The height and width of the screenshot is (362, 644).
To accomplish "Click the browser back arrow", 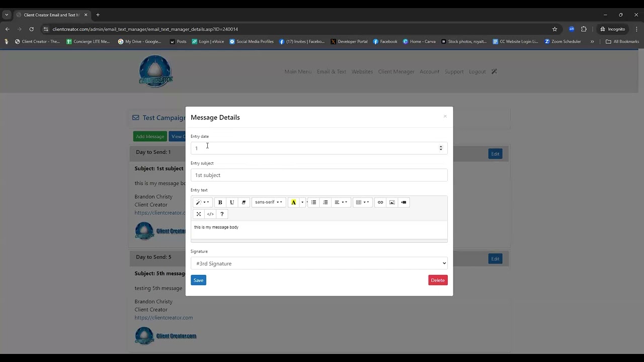I will 7,29.
